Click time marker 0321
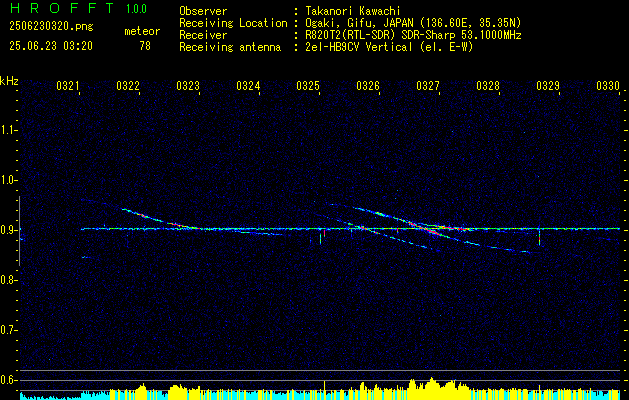The height and width of the screenshot is (400, 629). click(68, 85)
